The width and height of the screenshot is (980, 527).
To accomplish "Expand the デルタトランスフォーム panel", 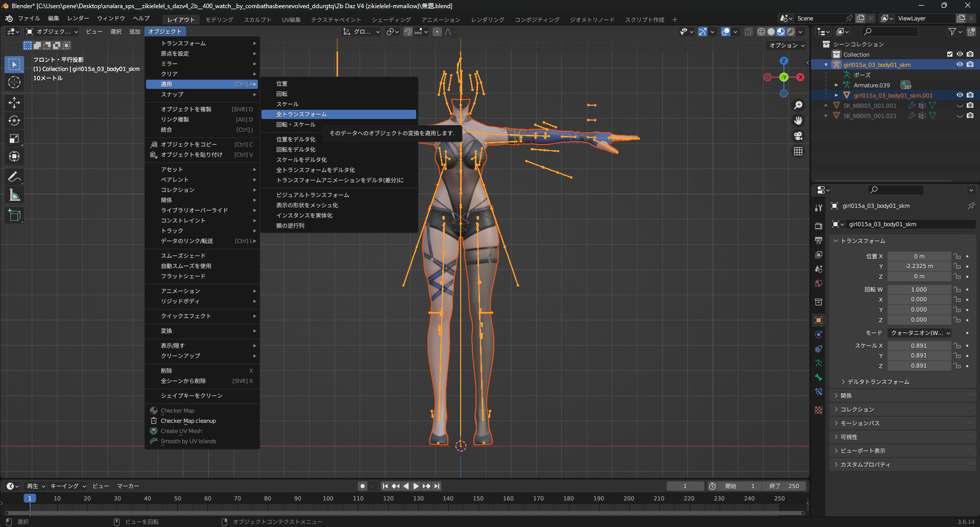I will point(878,381).
